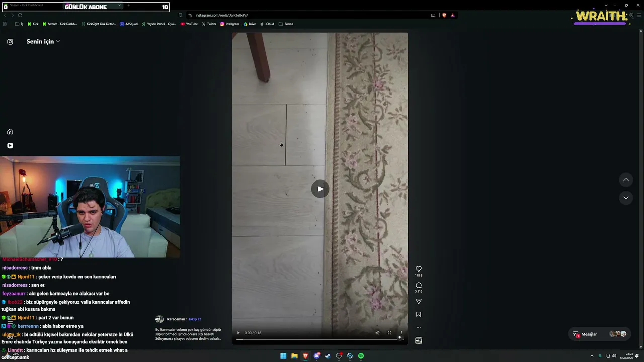Open the Forma bookmarks folder
The height and width of the screenshot is (362, 644).
tap(286, 24)
